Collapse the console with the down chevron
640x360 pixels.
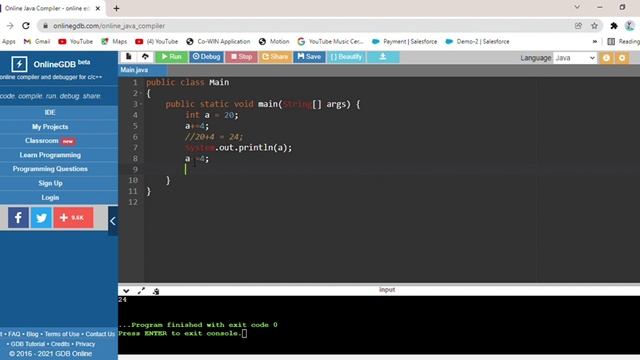(126, 291)
